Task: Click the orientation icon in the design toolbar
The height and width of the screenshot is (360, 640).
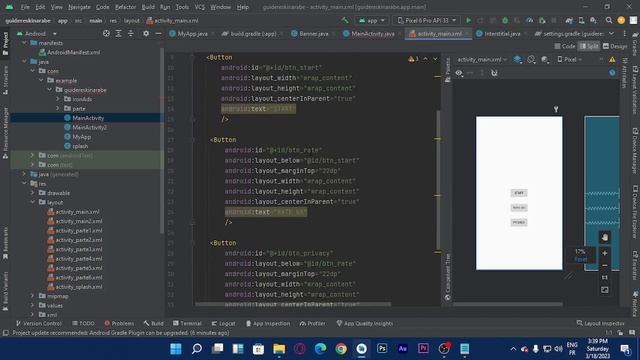Action: (531, 60)
